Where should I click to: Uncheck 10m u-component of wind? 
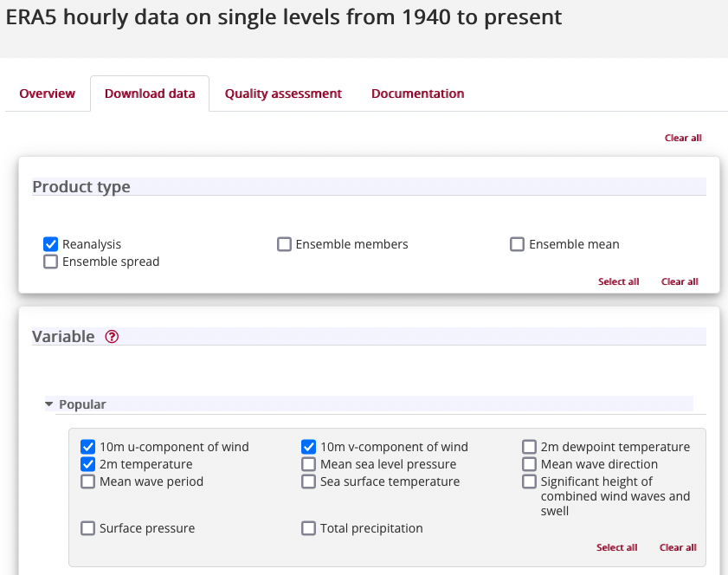87,447
